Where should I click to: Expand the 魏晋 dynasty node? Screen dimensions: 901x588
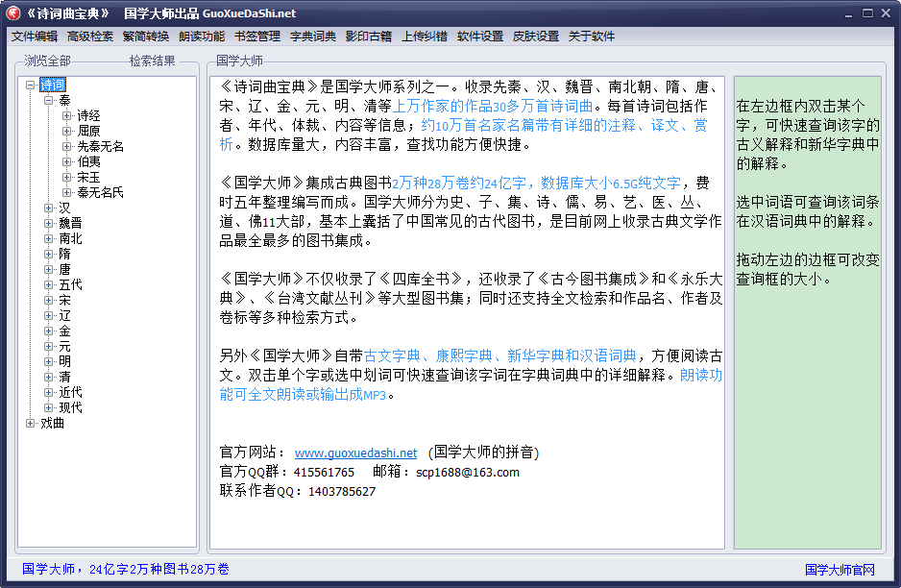tap(49, 223)
